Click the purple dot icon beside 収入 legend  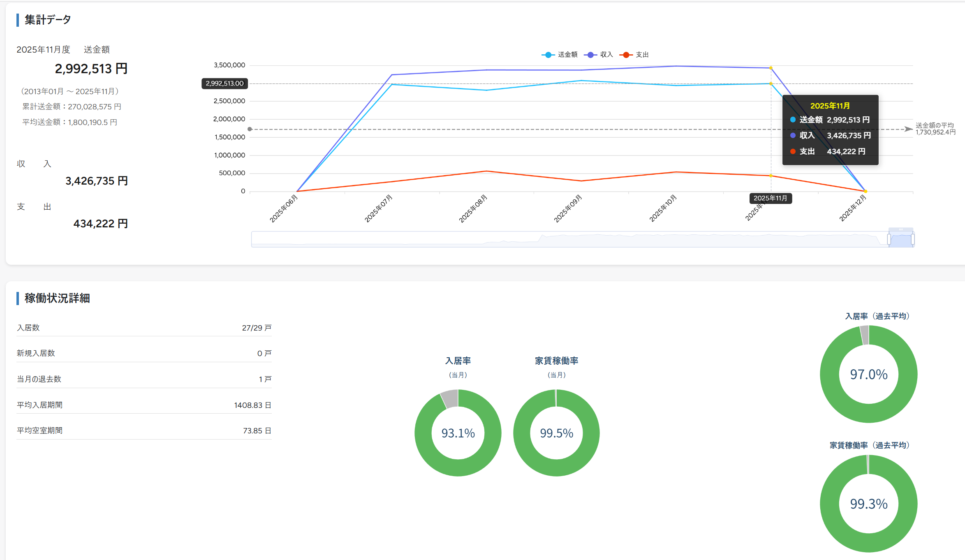tap(590, 54)
